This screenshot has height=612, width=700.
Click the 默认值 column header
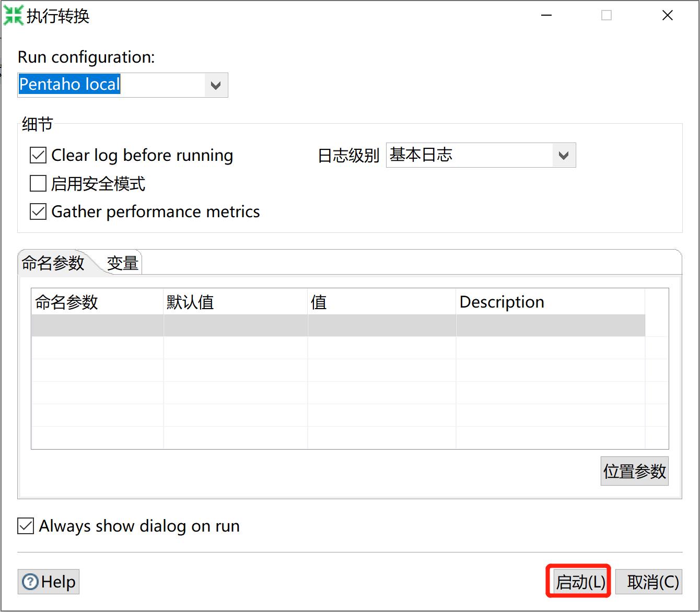236,302
